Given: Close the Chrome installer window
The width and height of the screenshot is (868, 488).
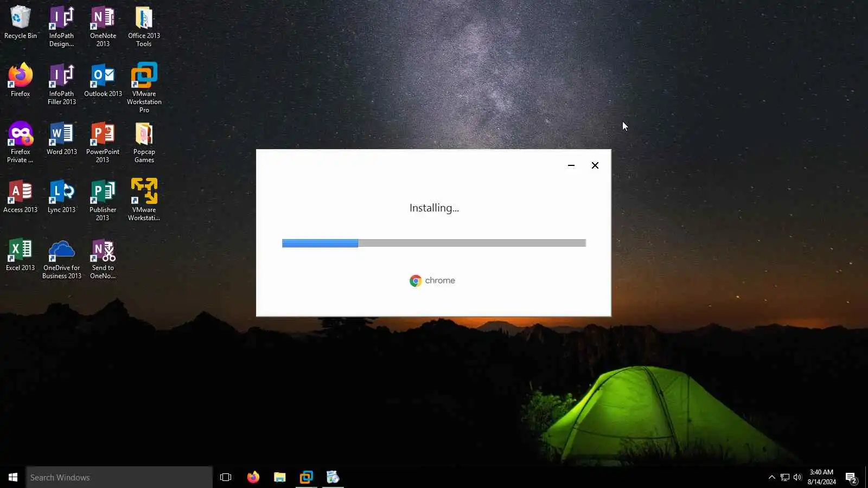Looking at the screenshot, I should 595,165.
